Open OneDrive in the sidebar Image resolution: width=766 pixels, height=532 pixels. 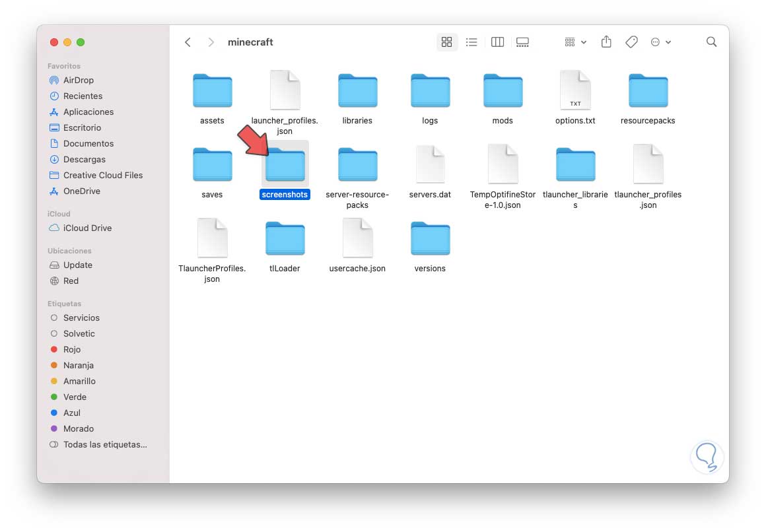[74, 191]
